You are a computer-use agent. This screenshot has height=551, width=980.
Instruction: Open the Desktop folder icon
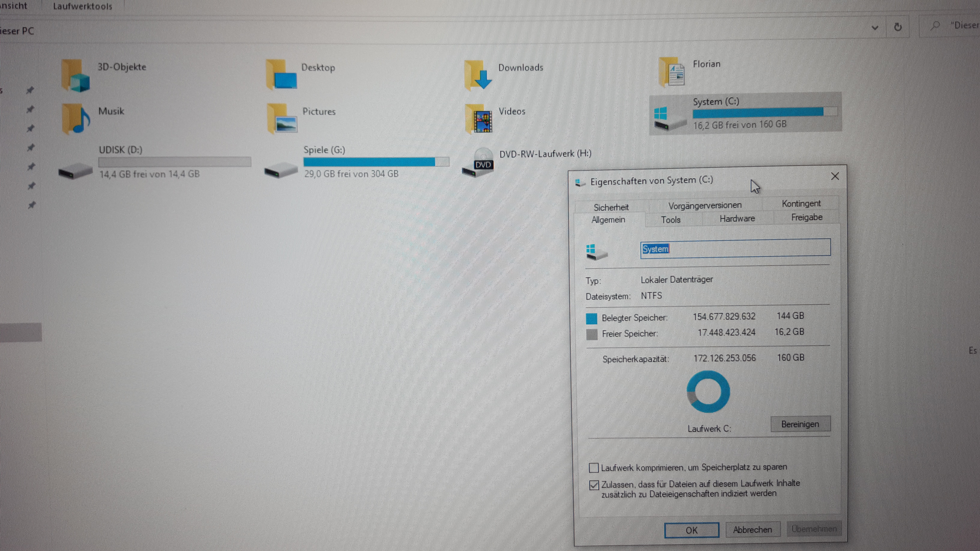[282, 76]
